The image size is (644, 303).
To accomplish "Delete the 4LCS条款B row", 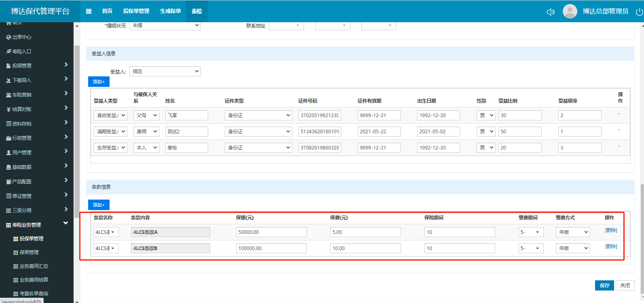I will click(x=610, y=246).
